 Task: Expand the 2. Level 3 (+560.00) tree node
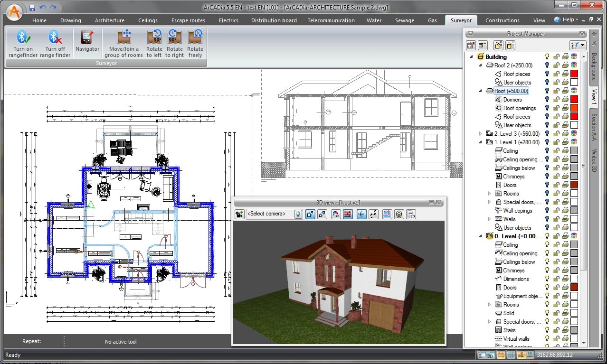[x=481, y=133]
